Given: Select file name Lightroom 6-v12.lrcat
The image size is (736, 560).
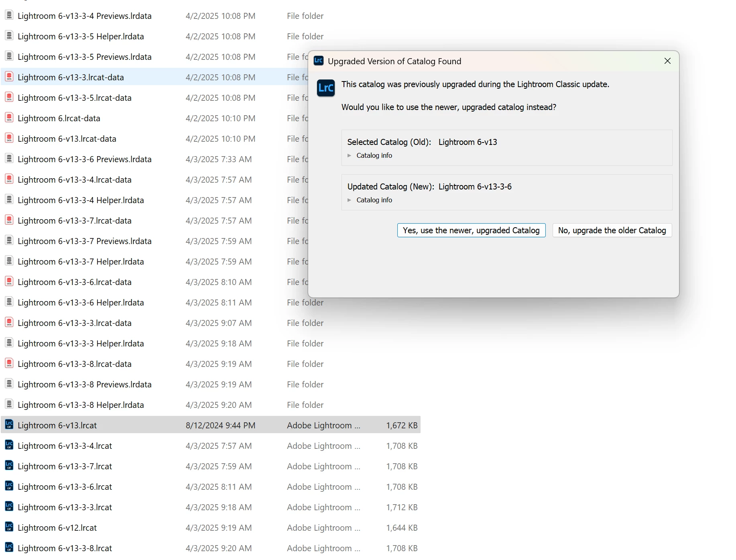Looking at the screenshot, I should coord(57,528).
